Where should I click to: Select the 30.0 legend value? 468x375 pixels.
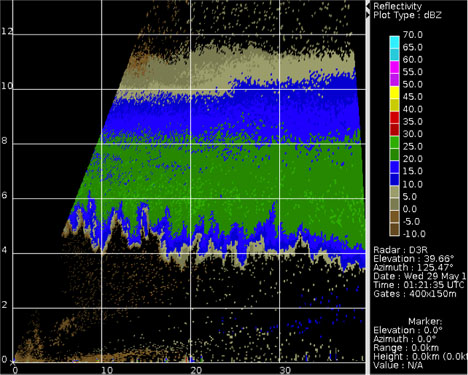(412, 134)
